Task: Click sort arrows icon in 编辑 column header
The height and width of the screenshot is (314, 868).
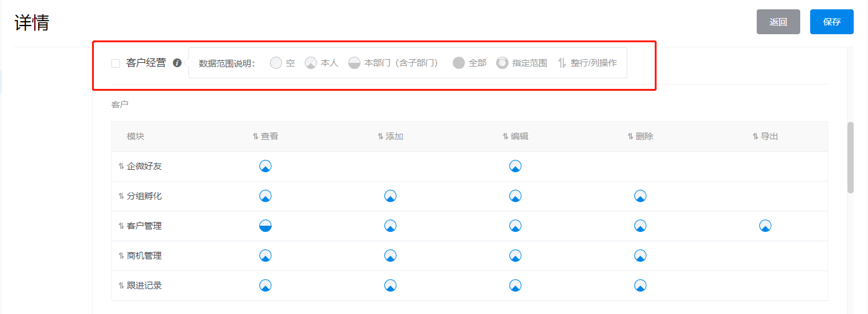Action: (506, 136)
